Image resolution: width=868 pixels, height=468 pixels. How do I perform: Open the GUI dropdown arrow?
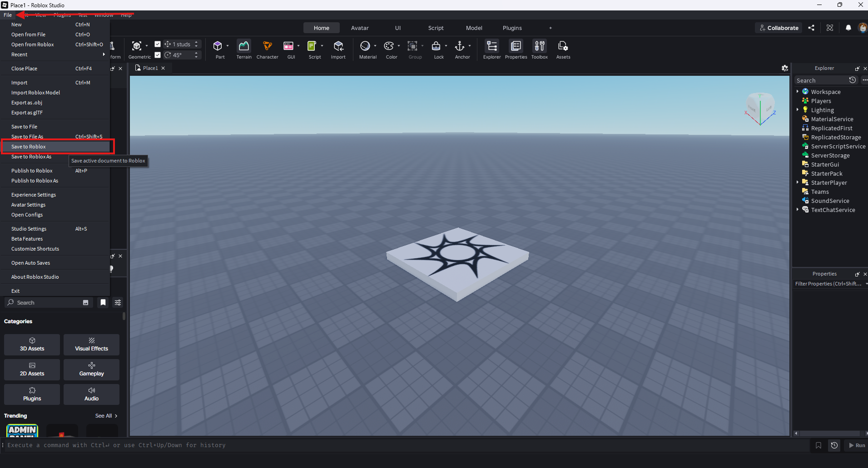[x=298, y=46]
